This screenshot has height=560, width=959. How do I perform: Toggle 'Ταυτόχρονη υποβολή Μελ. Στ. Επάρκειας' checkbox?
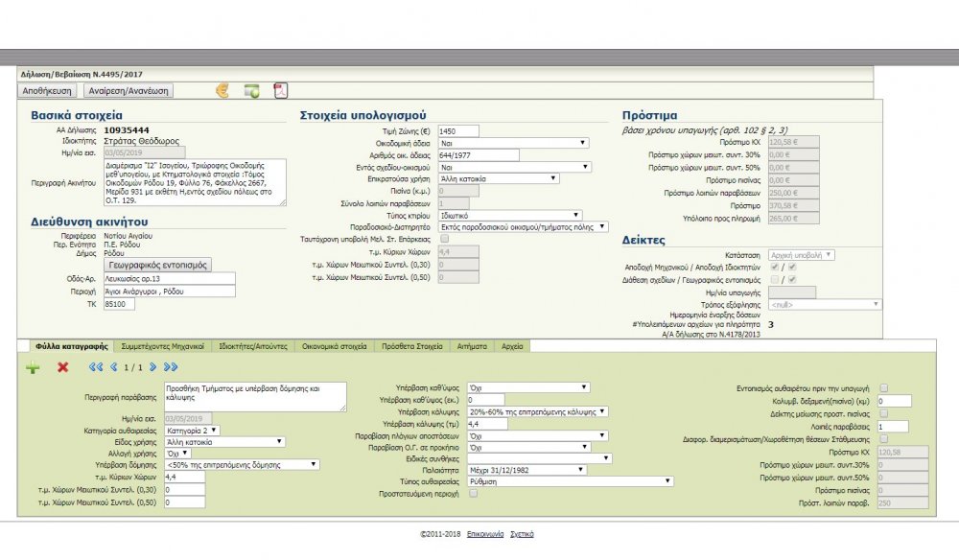coord(443,239)
